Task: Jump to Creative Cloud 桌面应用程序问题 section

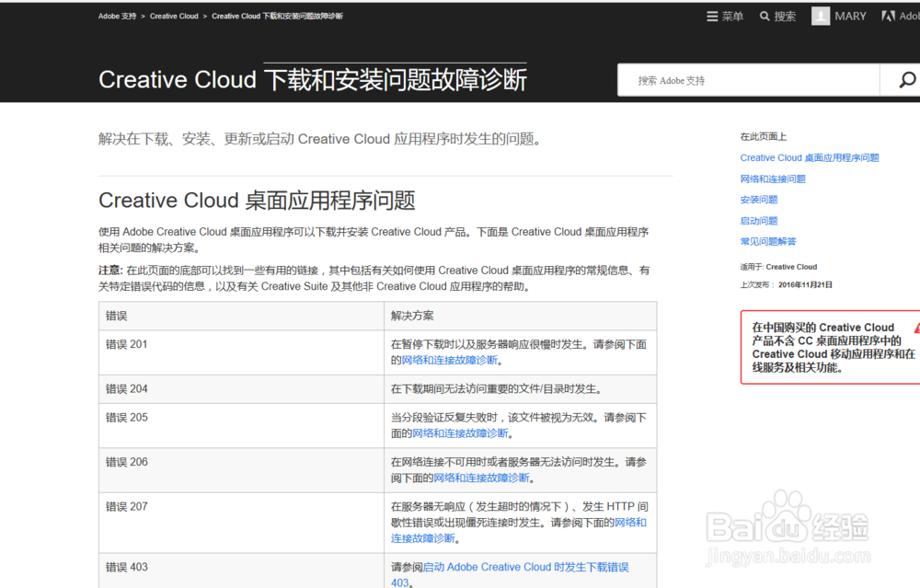Action: tap(809, 158)
